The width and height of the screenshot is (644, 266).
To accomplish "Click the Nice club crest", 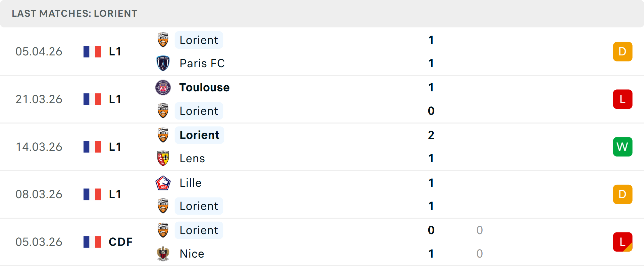I will 163,254.
